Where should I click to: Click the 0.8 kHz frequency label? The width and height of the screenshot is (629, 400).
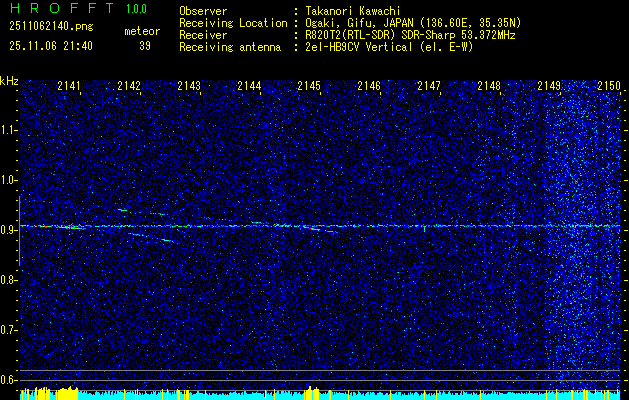9,280
